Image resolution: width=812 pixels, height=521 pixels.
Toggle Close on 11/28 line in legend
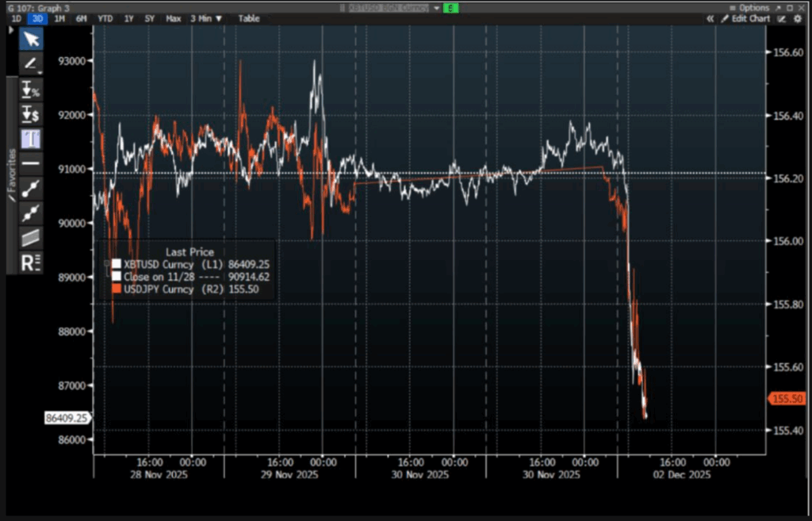tap(117, 276)
